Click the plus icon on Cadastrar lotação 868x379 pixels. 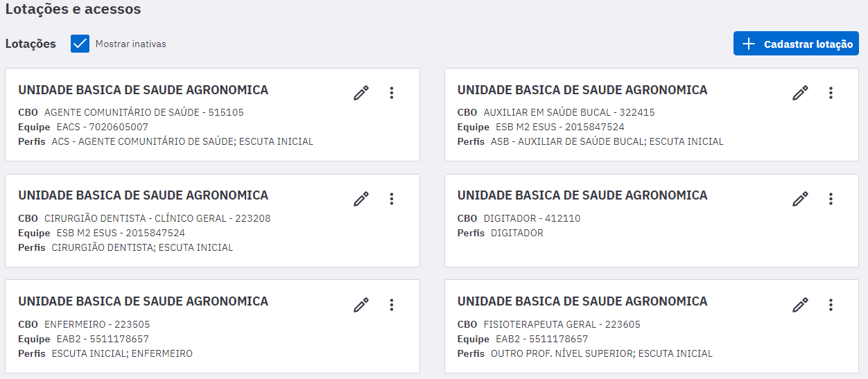749,44
